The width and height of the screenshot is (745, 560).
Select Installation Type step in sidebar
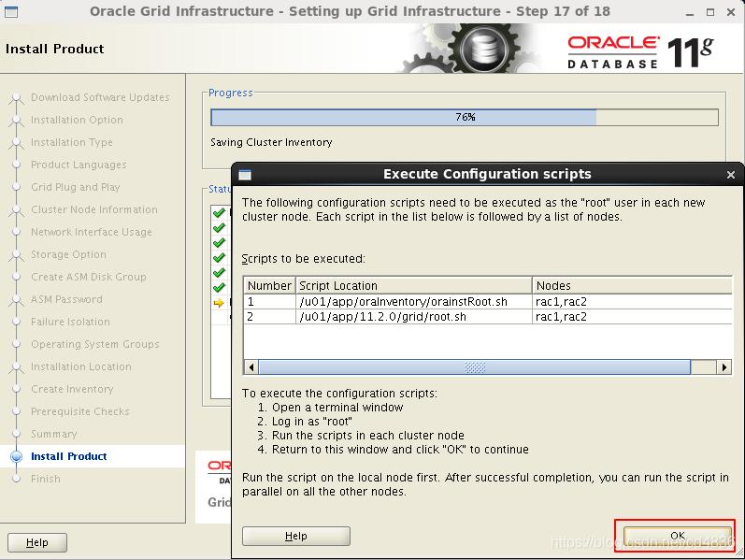pos(72,142)
